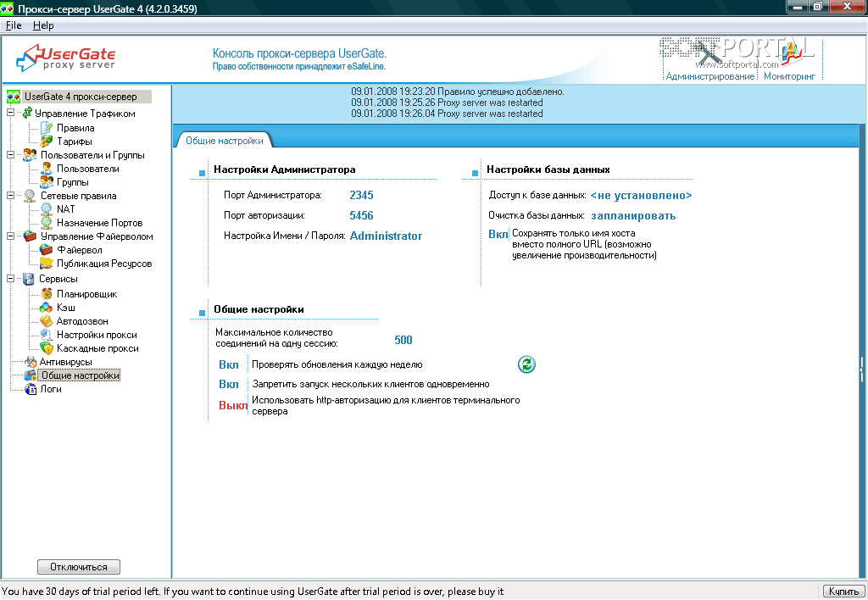
Task: Select Кэш in the tree
Action: (65, 307)
